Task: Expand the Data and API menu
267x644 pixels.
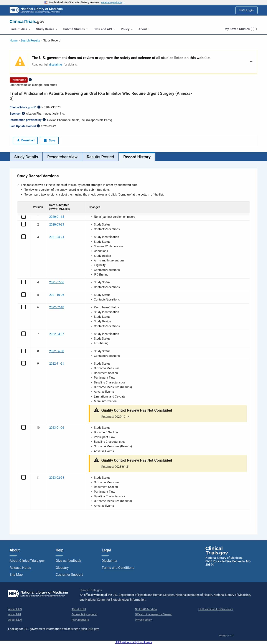Action: (104, 29)
